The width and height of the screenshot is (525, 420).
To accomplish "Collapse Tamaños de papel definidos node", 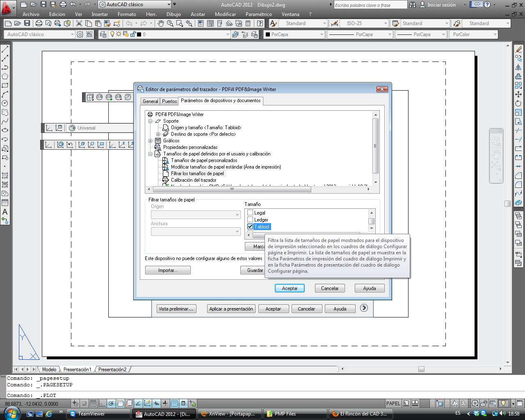I will pos(151,154).
